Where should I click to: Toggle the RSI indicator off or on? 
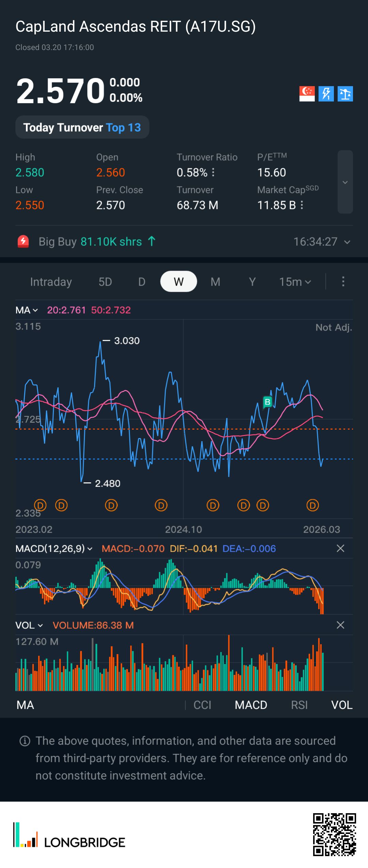(x=299, y=705)
